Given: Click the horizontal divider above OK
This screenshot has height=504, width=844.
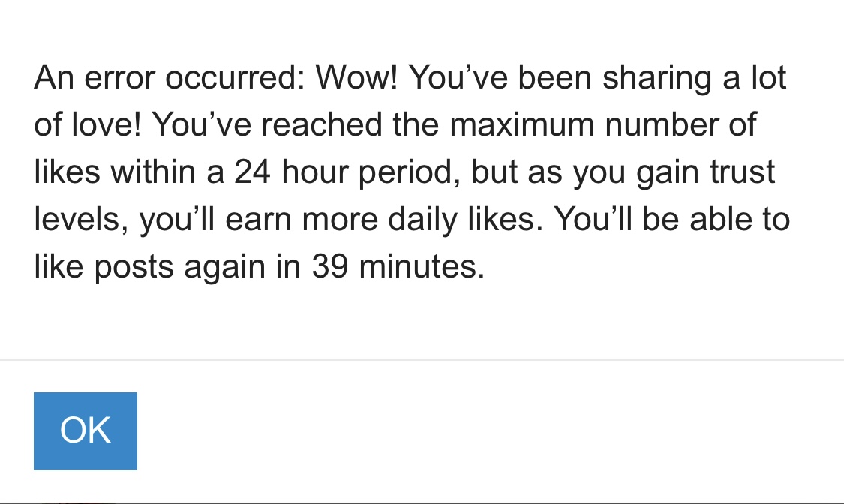Looking at the screenshot, I should [422, 359].
